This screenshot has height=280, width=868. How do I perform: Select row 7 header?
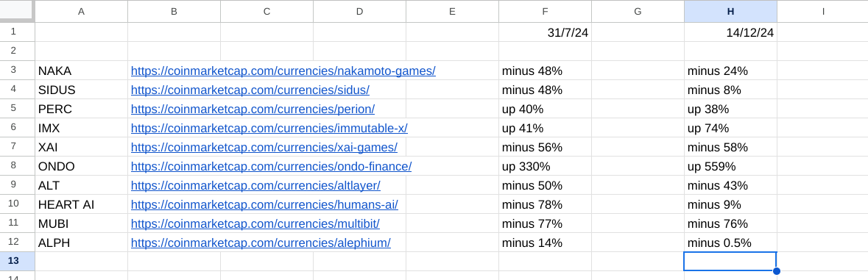pos(17,147)
